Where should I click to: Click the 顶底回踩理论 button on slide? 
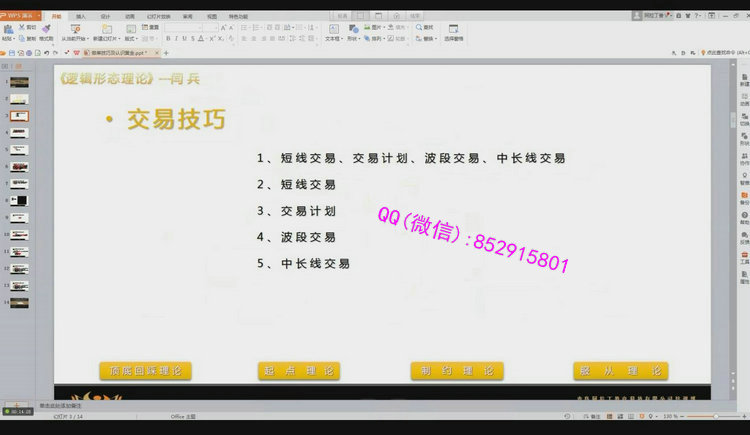145,370
